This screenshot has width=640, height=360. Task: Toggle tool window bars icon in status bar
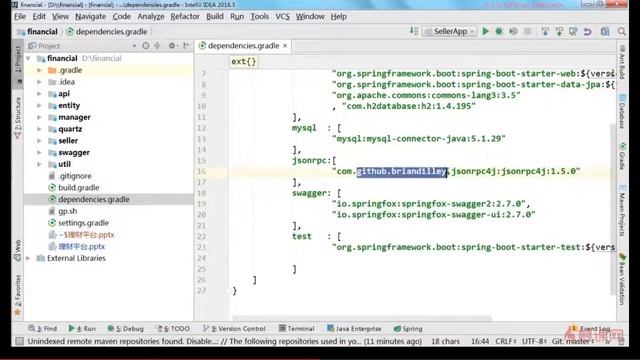click(19, 341)
